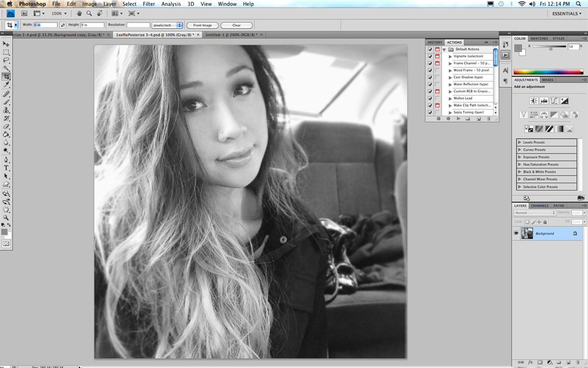Switch to the History panel tab
This screenshot has width=588, height=368.
[x=435, y=42]
